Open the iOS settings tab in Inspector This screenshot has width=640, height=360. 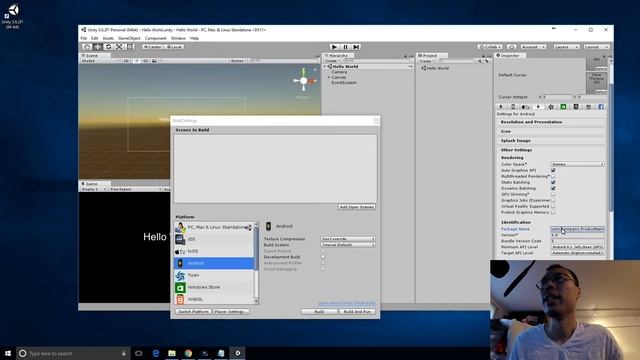pyautogui.click(x=513, y=107)
